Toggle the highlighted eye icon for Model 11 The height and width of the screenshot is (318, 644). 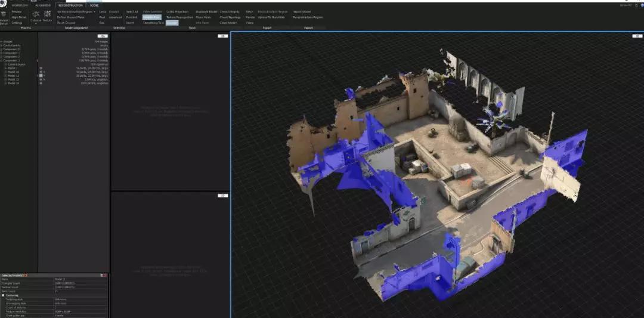pyautogui.click(x=41, y=76)
